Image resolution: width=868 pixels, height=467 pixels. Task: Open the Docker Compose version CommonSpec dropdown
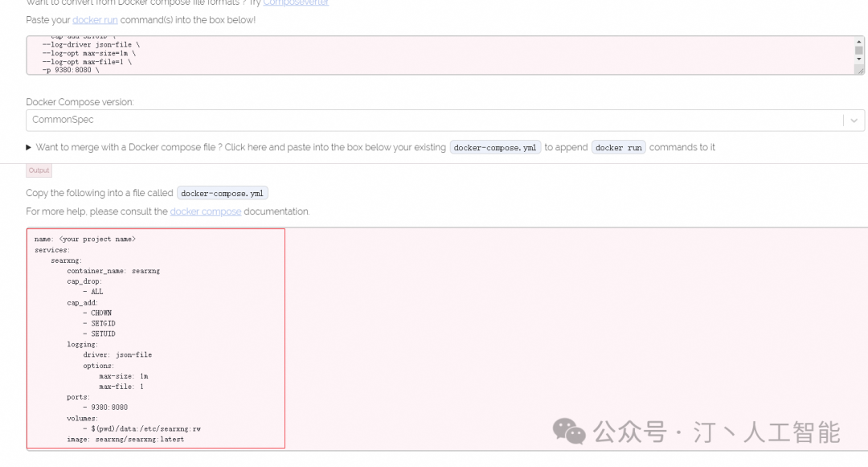(445, 120)
